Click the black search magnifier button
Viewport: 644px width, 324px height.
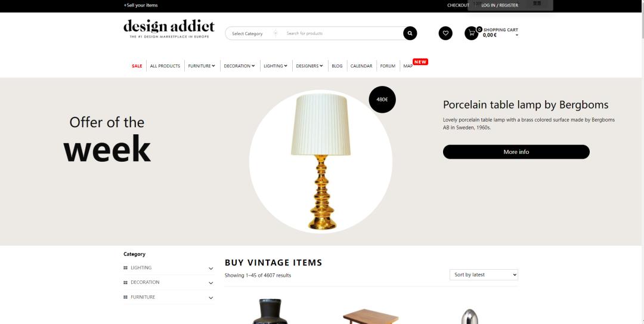pyautogui.click(x=410, y=33)
